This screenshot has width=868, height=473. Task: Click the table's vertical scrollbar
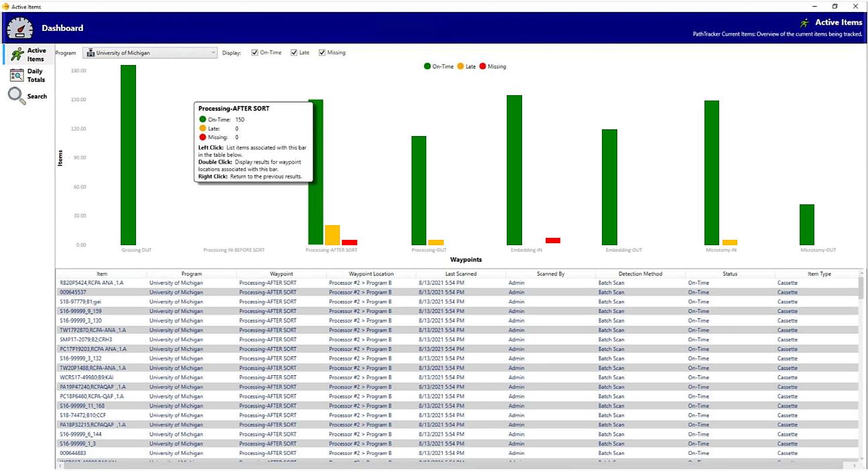861,365
